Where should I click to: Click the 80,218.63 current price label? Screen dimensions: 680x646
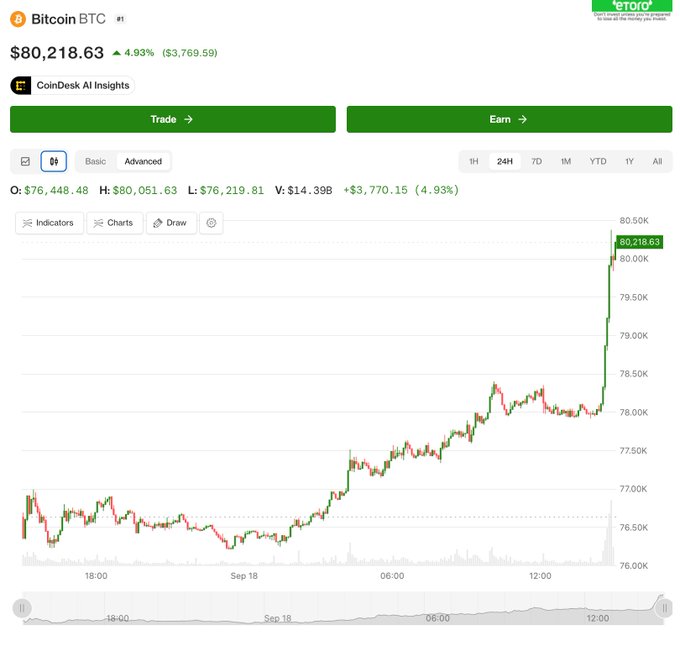[640, 242]
